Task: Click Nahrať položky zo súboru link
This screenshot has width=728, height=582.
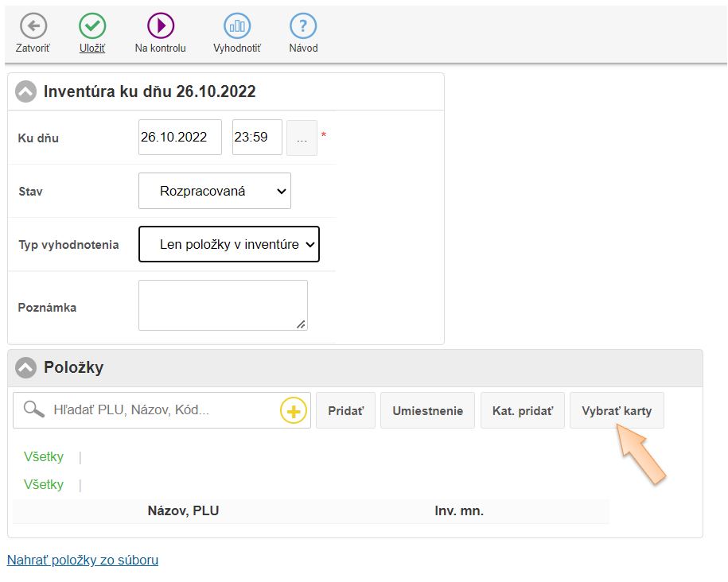Action: pos(83,560)
